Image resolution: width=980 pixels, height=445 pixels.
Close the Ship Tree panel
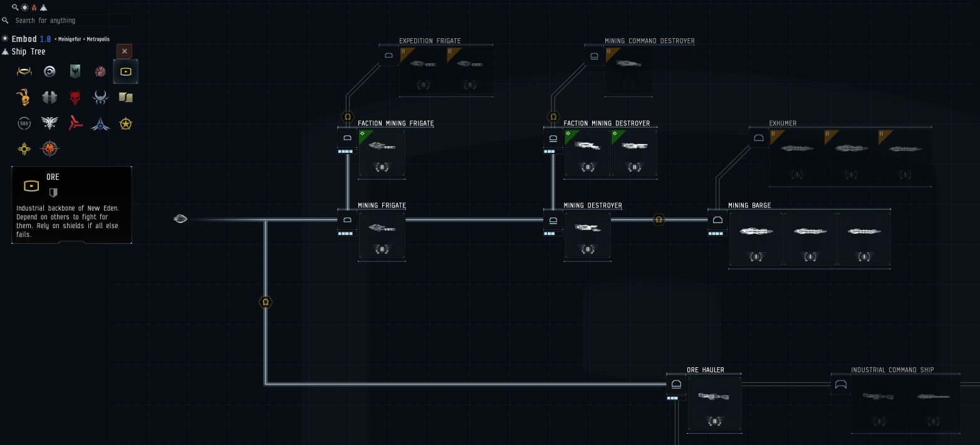[x=124, y=51]
